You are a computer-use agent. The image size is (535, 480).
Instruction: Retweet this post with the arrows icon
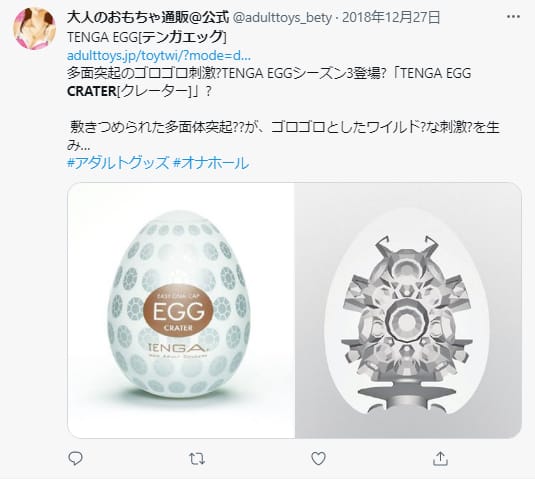197,459
